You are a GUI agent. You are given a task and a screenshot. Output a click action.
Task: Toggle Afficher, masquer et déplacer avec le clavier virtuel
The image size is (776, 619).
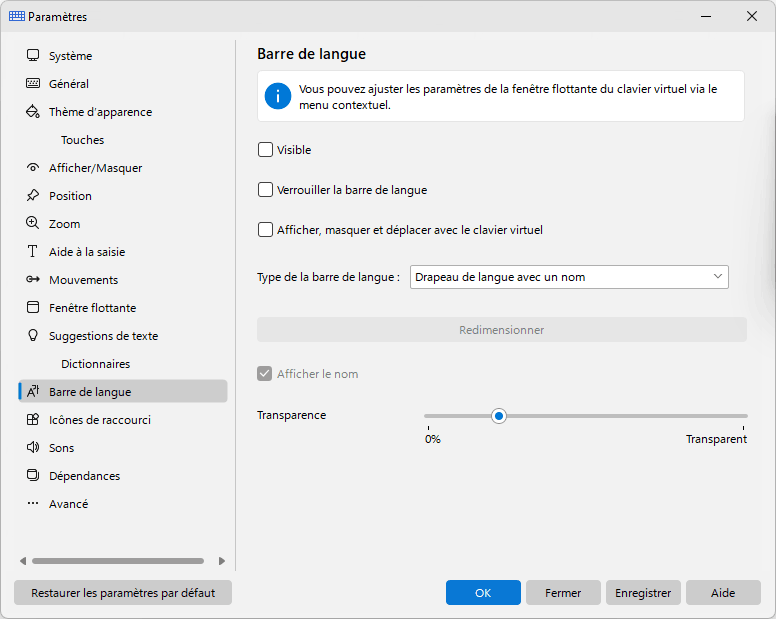(x=265, y=230)
